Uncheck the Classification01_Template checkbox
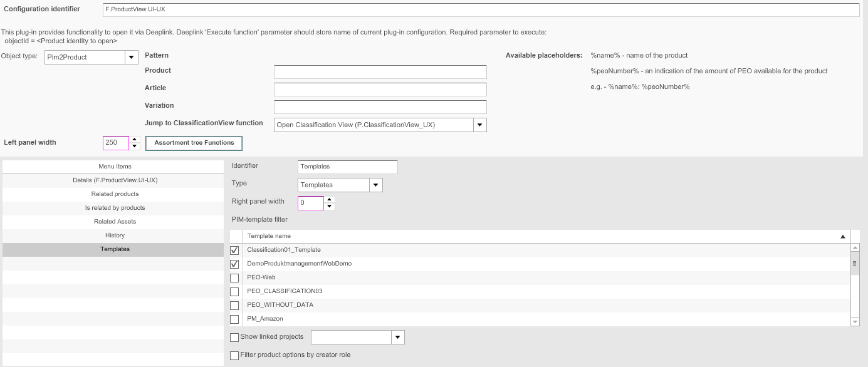Image resolution: width=868 pixels, height=367 pixels. [x=234, y=249]
